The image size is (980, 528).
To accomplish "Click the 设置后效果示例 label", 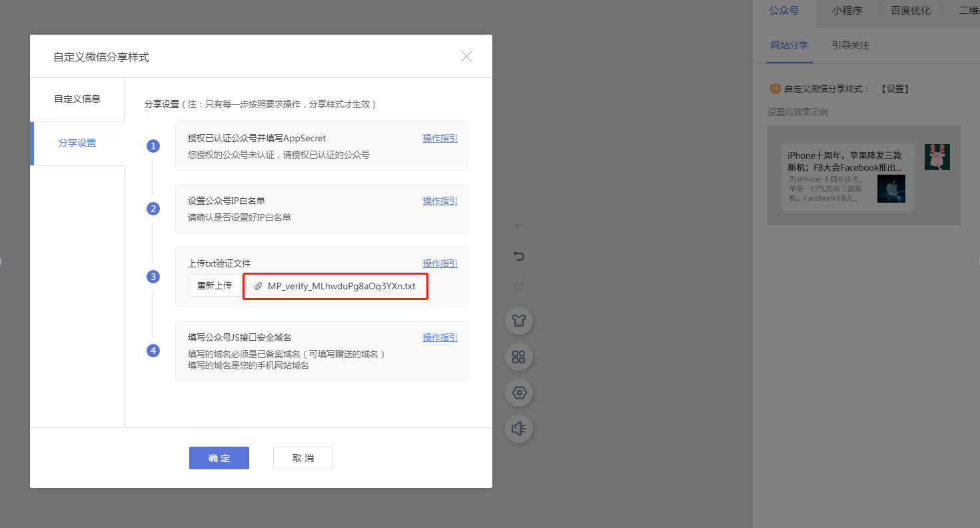I will pyautogui.click(x=797, y=112).
